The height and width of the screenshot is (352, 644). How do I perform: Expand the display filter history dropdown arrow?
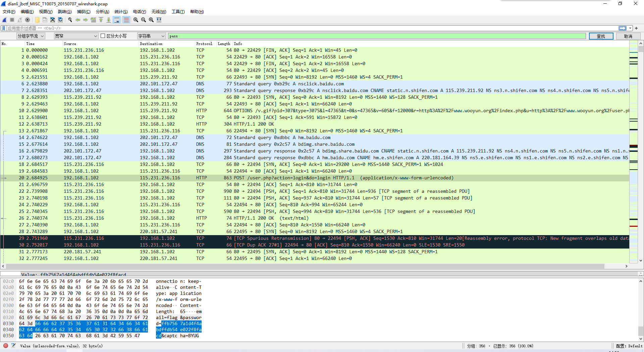pos(630,28)
